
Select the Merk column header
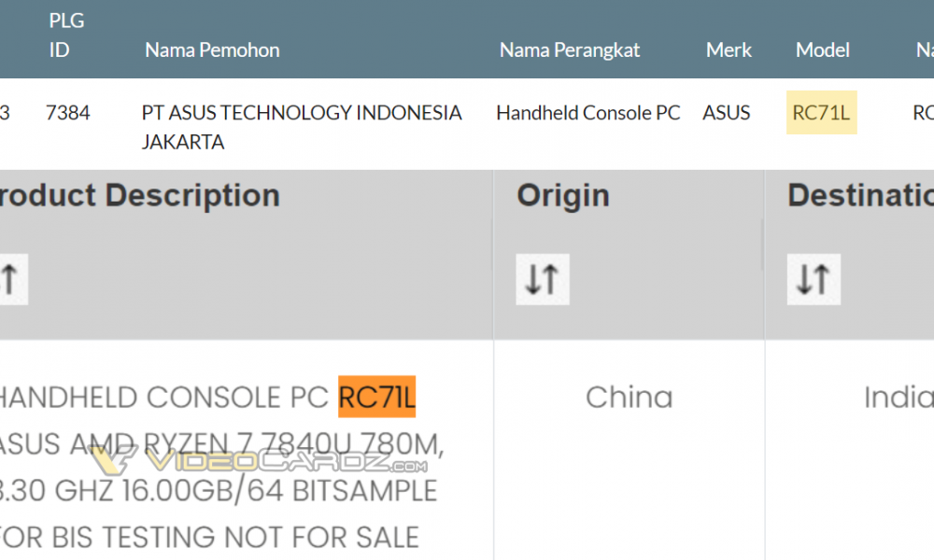click(x=729, y=50)
